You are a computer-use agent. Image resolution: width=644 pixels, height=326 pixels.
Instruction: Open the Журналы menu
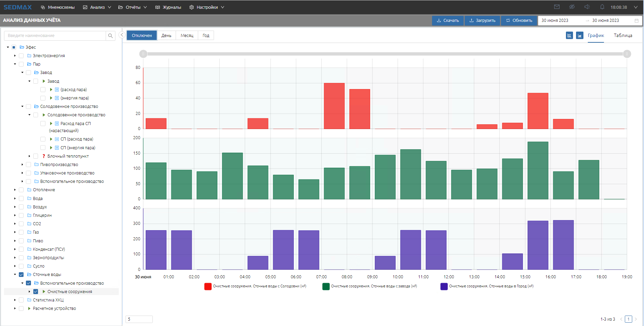(x=168, y=7)
